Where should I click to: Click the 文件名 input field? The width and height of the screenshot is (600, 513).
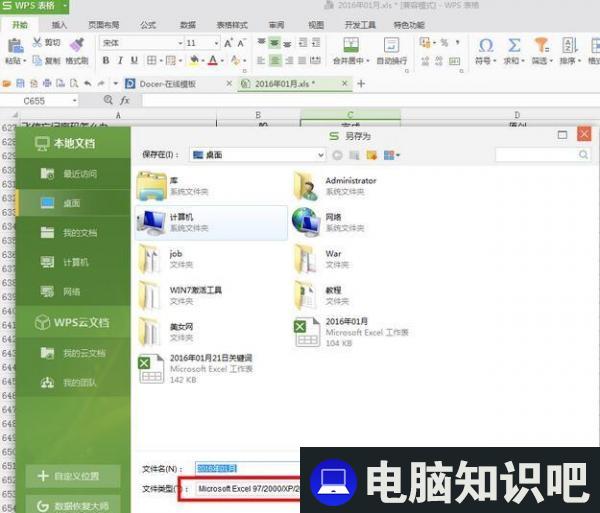tap(248, 468)
